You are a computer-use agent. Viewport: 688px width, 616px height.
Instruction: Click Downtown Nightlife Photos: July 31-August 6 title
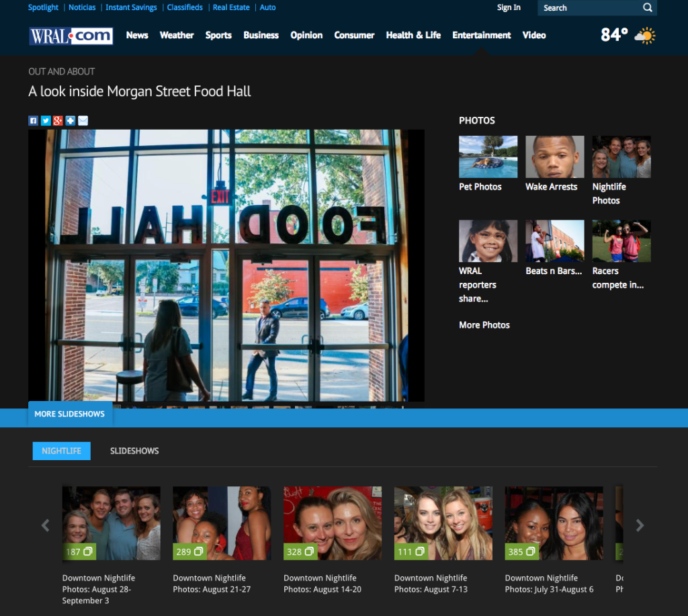coord(549,584)
